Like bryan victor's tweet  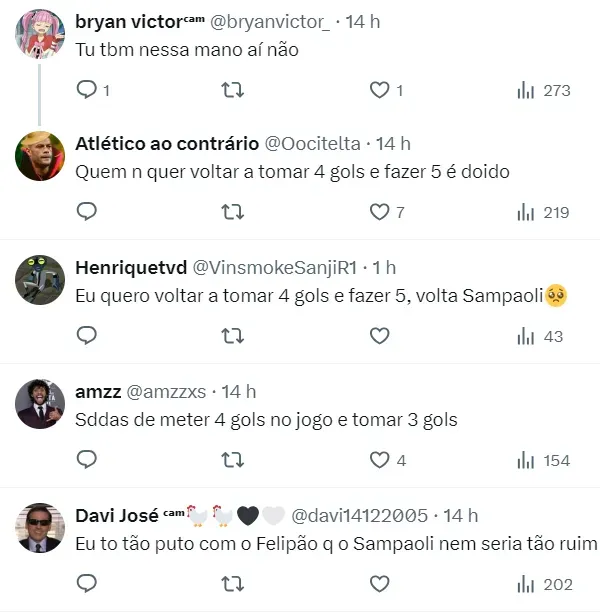tap(379, 90)
